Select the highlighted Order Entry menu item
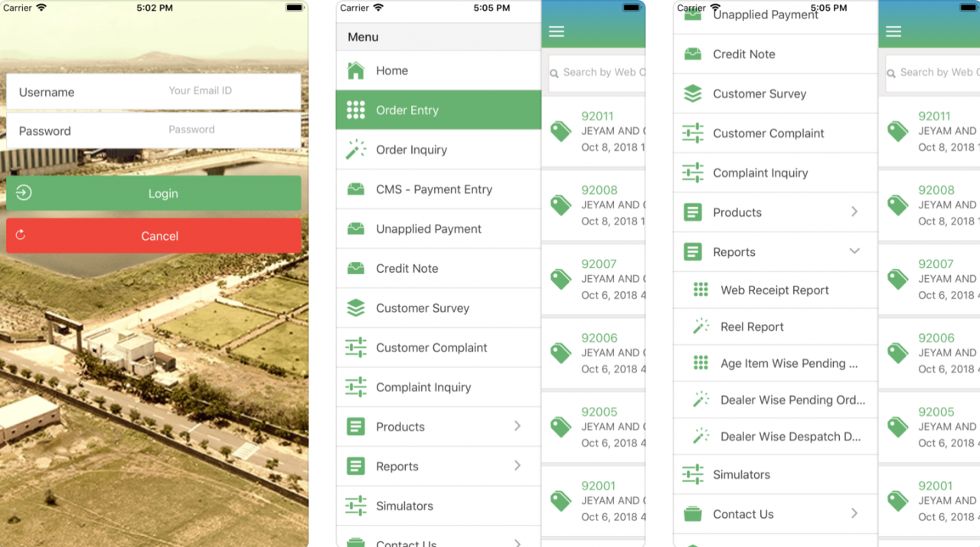Screen dimensions: 980x547 coord(438,110)
